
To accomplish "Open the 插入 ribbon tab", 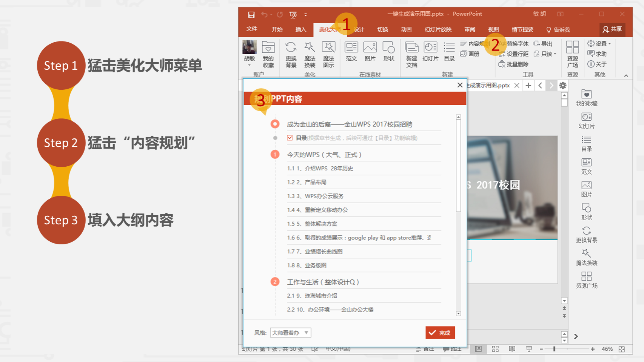I will (300, 29).
